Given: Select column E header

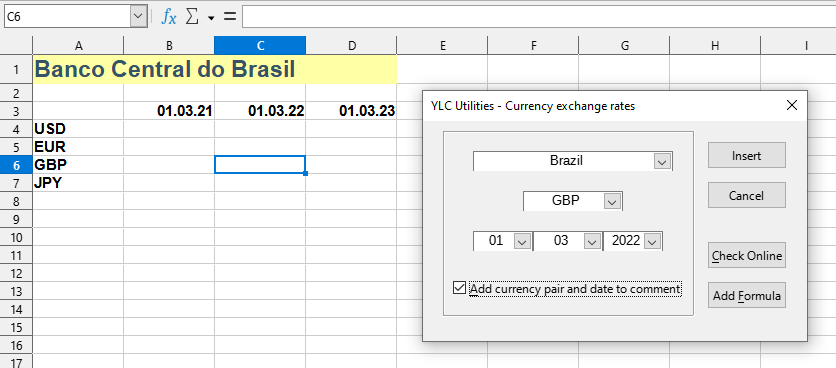Looking at the screenshot, I should pos(442,46).
